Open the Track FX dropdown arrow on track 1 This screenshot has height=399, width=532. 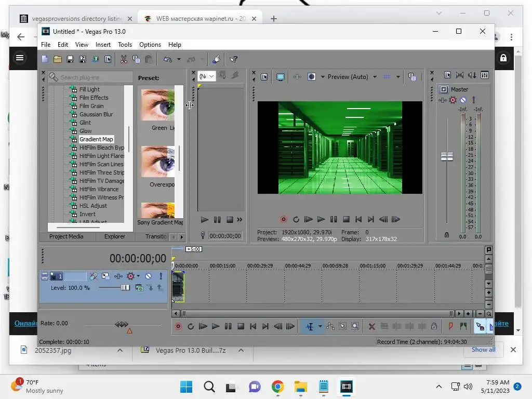[138, 276]
